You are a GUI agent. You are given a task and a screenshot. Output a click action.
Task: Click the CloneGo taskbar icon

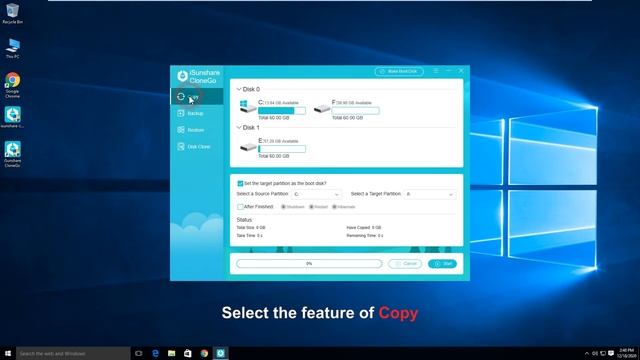click(x=220, y=353)
